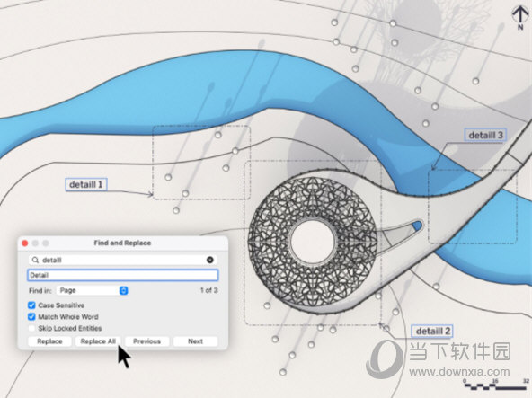The image size is (532, 398).
Task: Click the red close button of Find and Replace
Action: click(x=25, y=243)
